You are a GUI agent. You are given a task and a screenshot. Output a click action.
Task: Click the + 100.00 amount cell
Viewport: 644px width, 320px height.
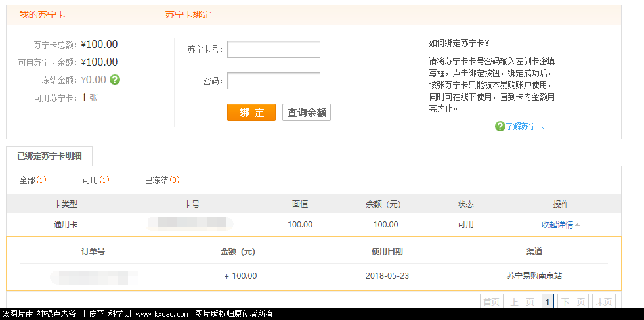tap(241, 275)
